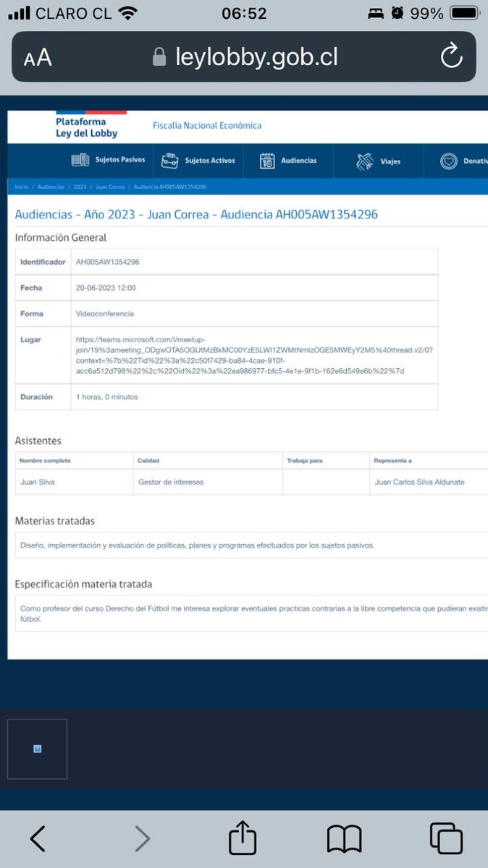
Task: Click the 'Identificador' row label
Action: pyautogui.click(x=43, y=262)
